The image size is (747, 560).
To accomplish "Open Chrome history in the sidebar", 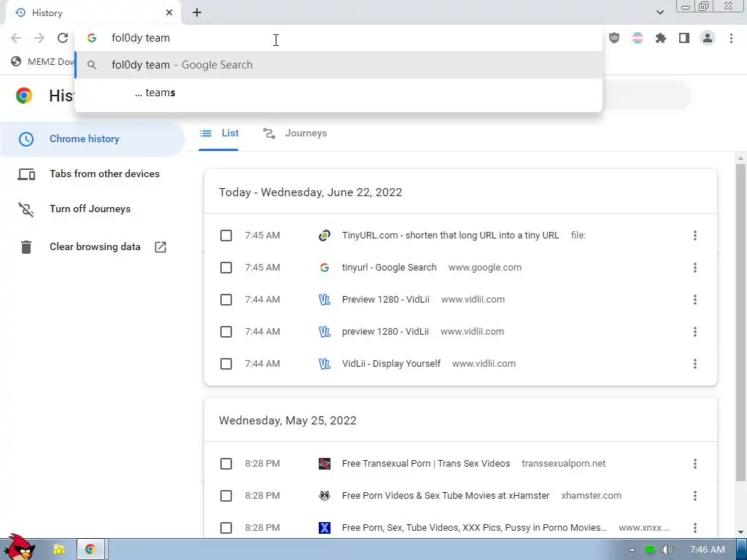I will [93, 139].
